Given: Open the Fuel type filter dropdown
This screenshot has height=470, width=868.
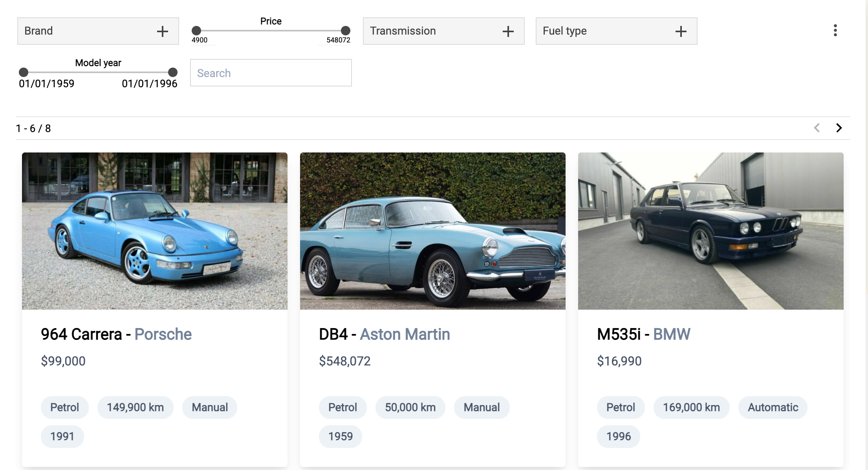Looking at the screenshot, I should pos(617,31).
